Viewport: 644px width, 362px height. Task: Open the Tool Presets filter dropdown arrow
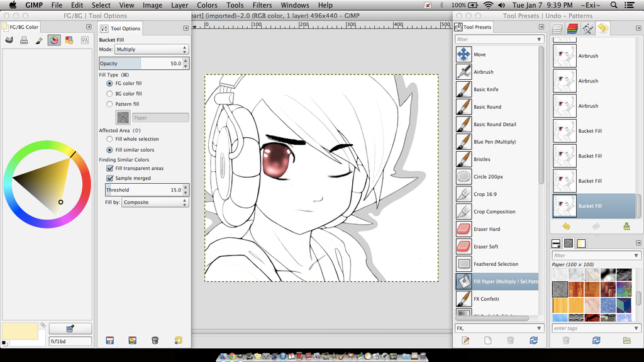pyautogui.click(x=539, y=40)
